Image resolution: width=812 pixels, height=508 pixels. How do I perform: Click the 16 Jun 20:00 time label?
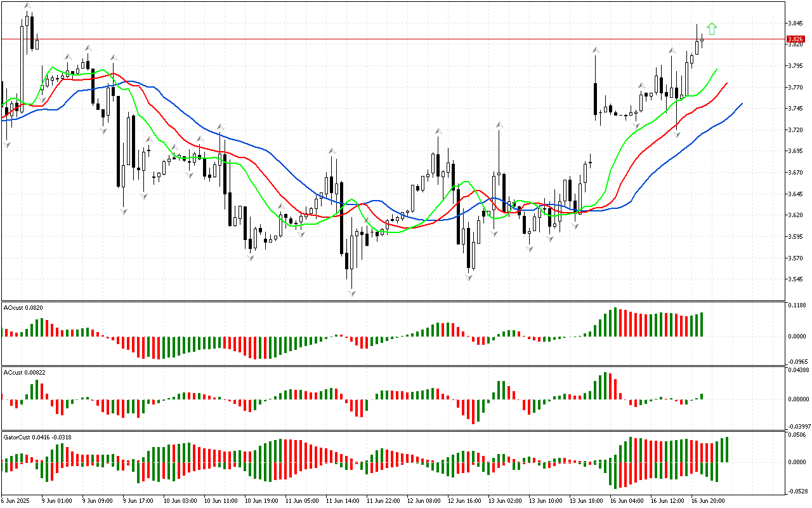click(709, 501)
